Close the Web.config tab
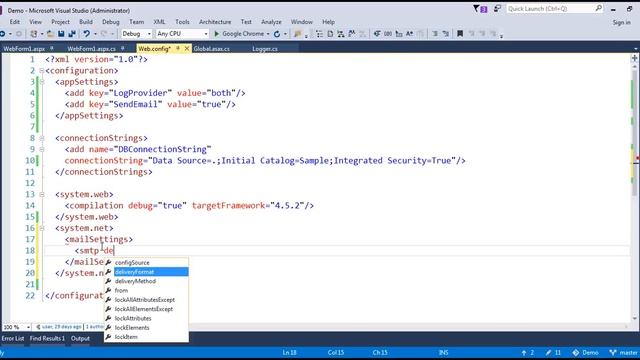Screen dimensions: 640x360 pyautogui.click(x=187, y=49)
